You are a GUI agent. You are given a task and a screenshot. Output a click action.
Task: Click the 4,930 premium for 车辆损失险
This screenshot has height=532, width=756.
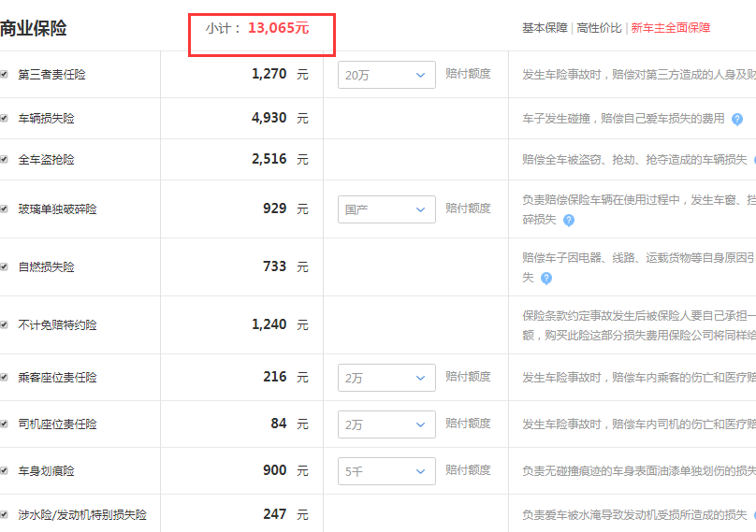269,118
